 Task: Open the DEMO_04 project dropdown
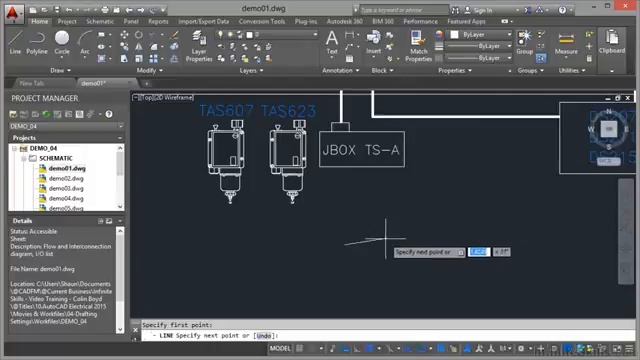[66, 126]
